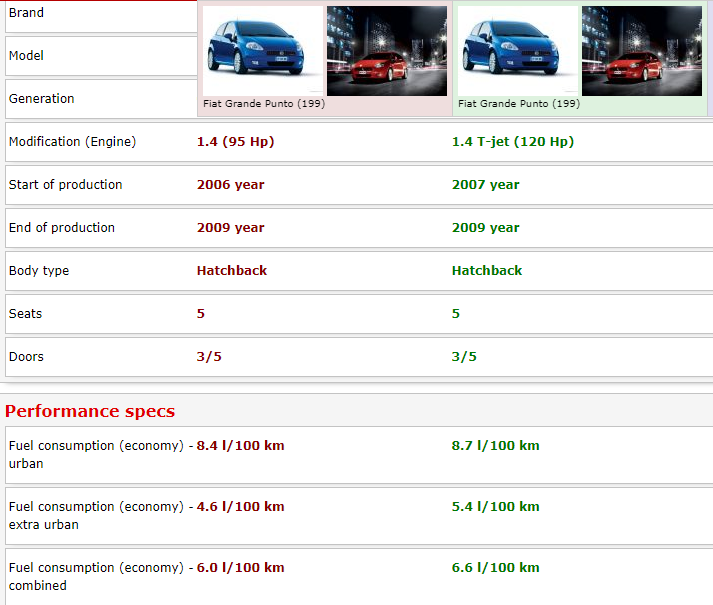The width and height of the screenshot is (713, 605).
Task: Select the 1.4 T-jet (120 Hp) engine value
Action: click(513, 141)
